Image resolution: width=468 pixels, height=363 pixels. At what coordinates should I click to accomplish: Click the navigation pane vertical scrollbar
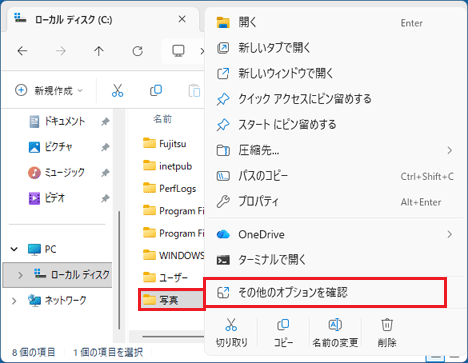pyautogui.click(x=119, y=270)
